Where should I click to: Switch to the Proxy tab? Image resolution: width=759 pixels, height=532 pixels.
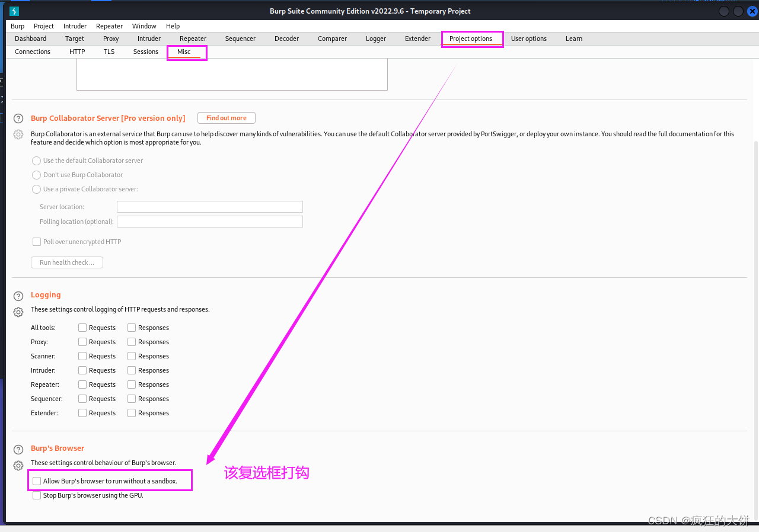click(111, 39)
